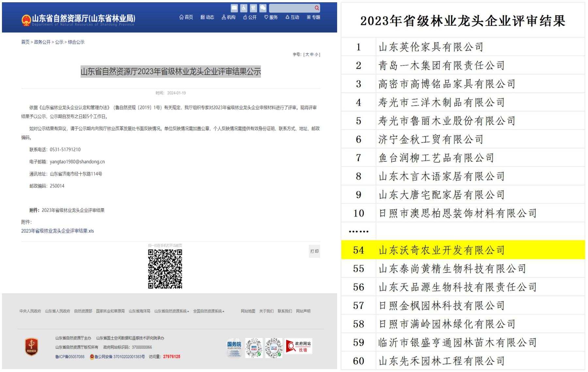Select the article title 评审结果公示 heading
Image resolution: width=588 pixels, height=372 pixels.
(x=171, y=71)
